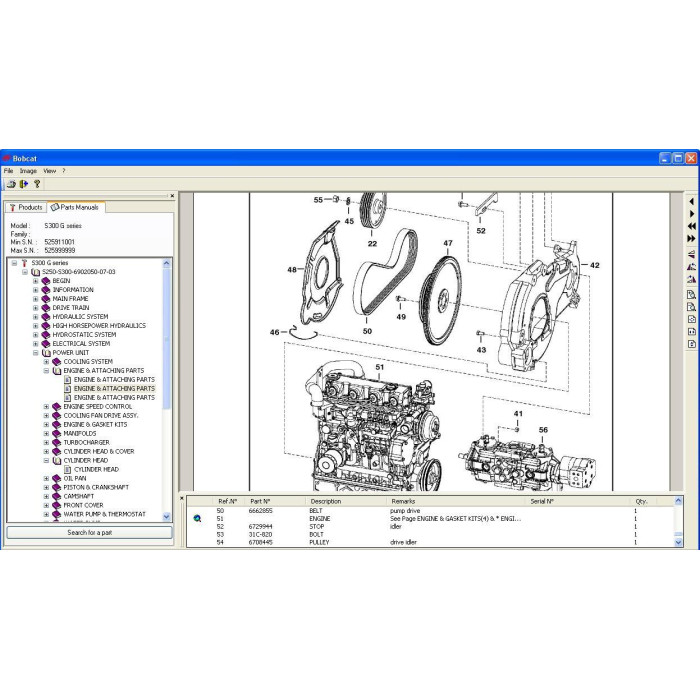Viewport: 700px width, 700px height.
Task: Go to next page with single right arrow
Action: pos(692,214)
